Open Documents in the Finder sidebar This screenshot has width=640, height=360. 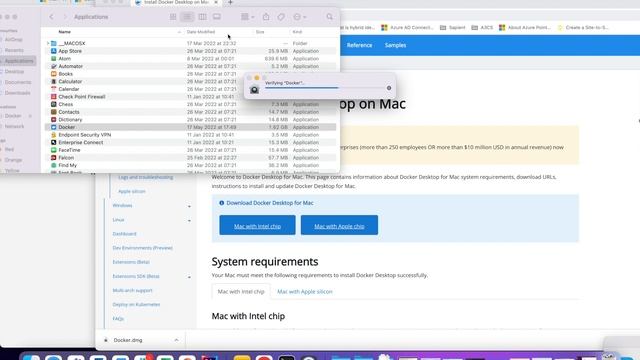pyautogui.click(x=17, y=82)
